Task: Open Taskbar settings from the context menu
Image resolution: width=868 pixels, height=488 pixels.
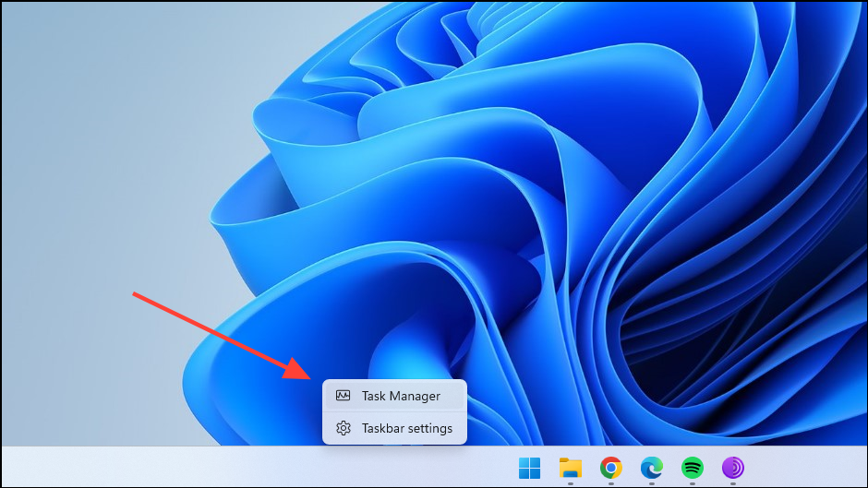Action: [x=394, y=428]
